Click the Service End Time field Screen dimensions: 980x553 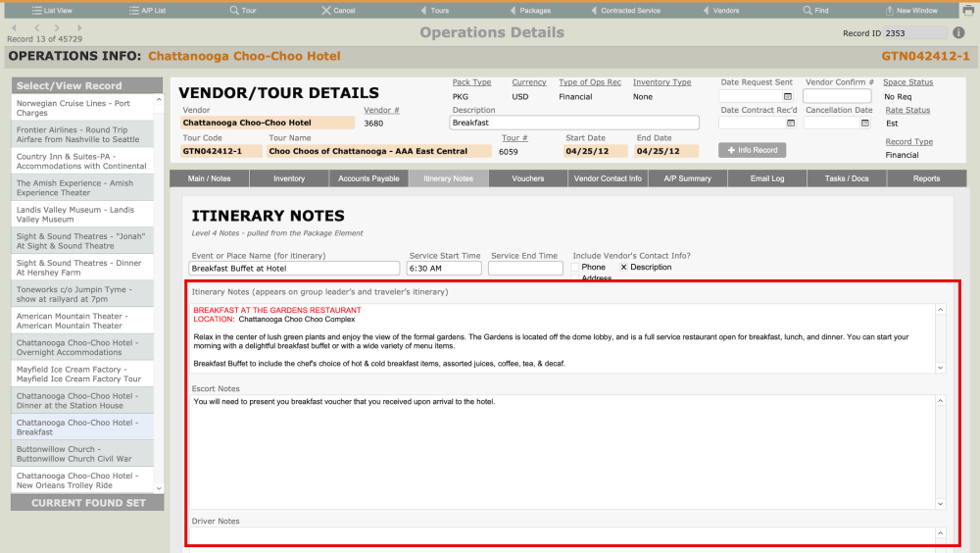coord(525,269)
